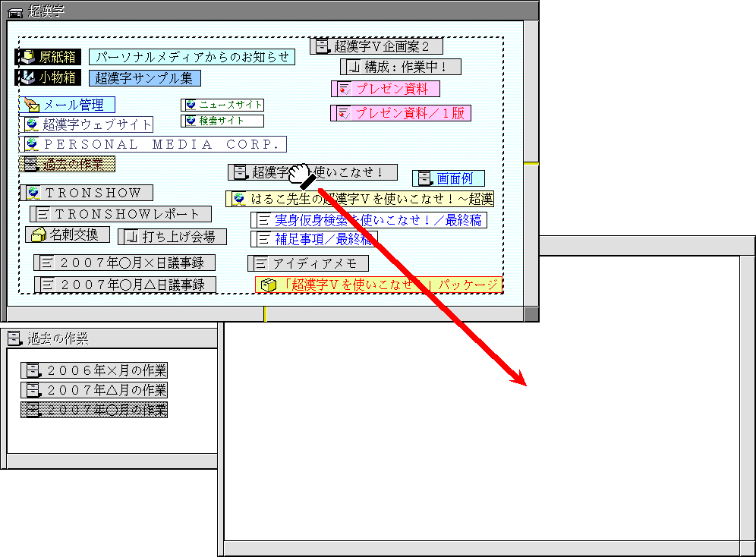
Task: Click the 超漢字 window horizontal scrollbar
Action: coord(266,314)
